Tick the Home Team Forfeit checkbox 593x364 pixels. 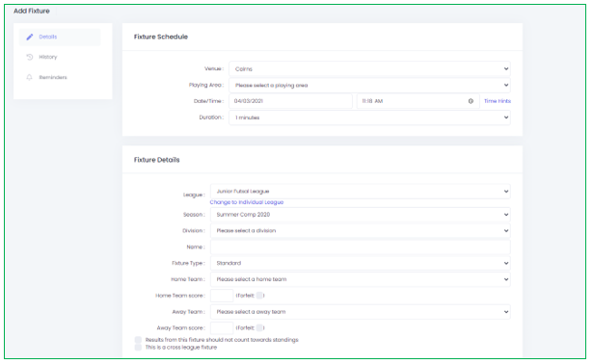pyautogui.click(x=259, y=296)
